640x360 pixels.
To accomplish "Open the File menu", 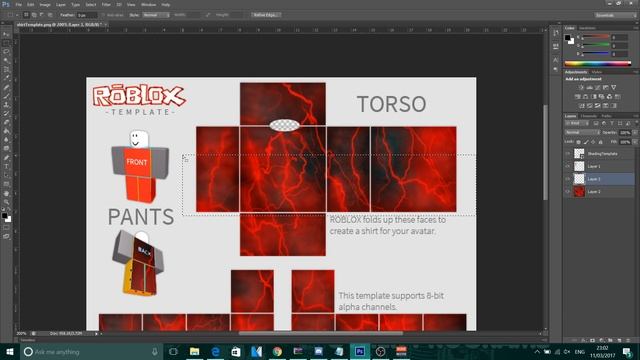I will [18, 5].
